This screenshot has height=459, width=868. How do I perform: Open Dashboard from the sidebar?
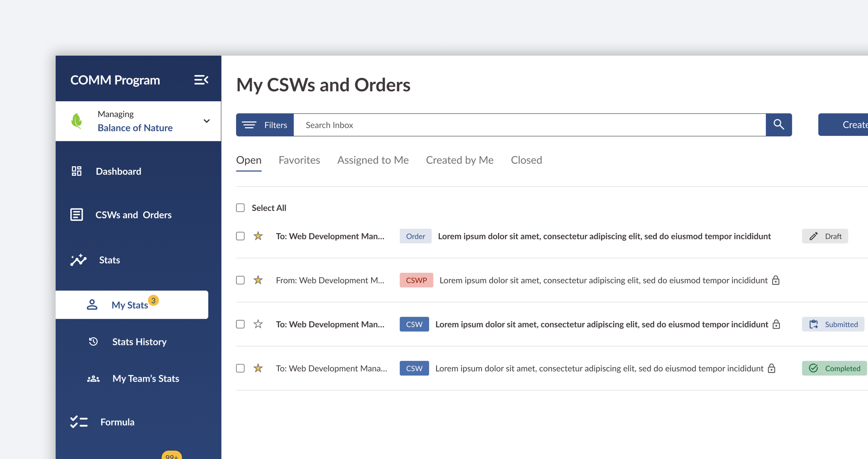coord(118,171)
